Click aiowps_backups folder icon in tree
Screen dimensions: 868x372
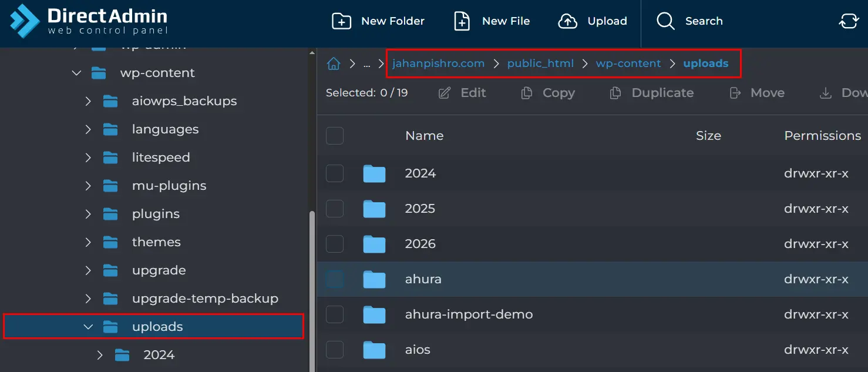[x=110, y=101]
